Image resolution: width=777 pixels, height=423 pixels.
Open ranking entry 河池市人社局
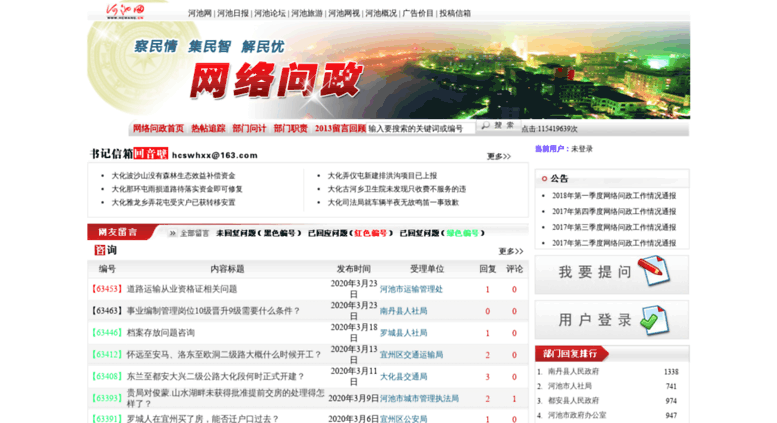click(569, 386)
